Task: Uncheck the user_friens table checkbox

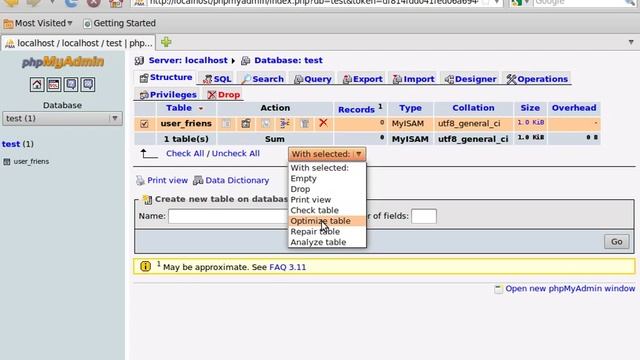Action: (x=144, y=124)
